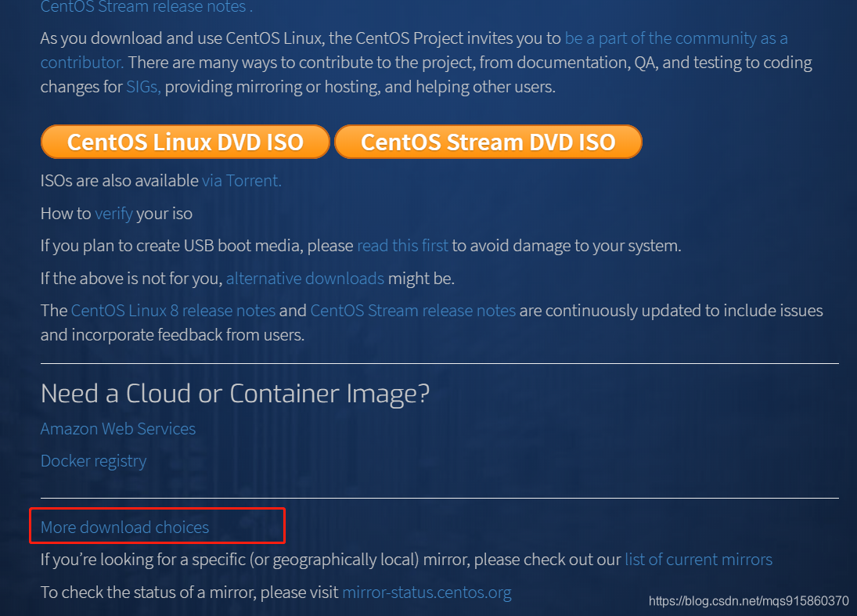Click the CentOS Stream DVD ISO button
The image size is (857, 616).
tap(488, 142)
